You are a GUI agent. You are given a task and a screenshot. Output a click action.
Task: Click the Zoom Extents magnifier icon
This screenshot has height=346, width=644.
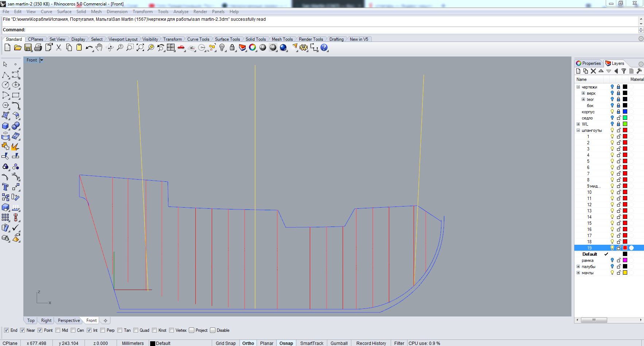coord(140,48)
